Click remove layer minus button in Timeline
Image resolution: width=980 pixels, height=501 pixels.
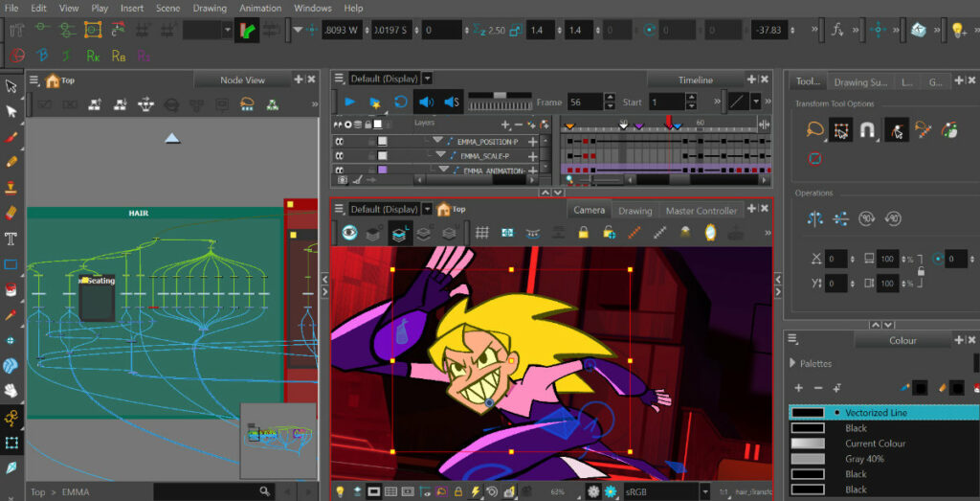pyautogui.click(x=518, y=125)
